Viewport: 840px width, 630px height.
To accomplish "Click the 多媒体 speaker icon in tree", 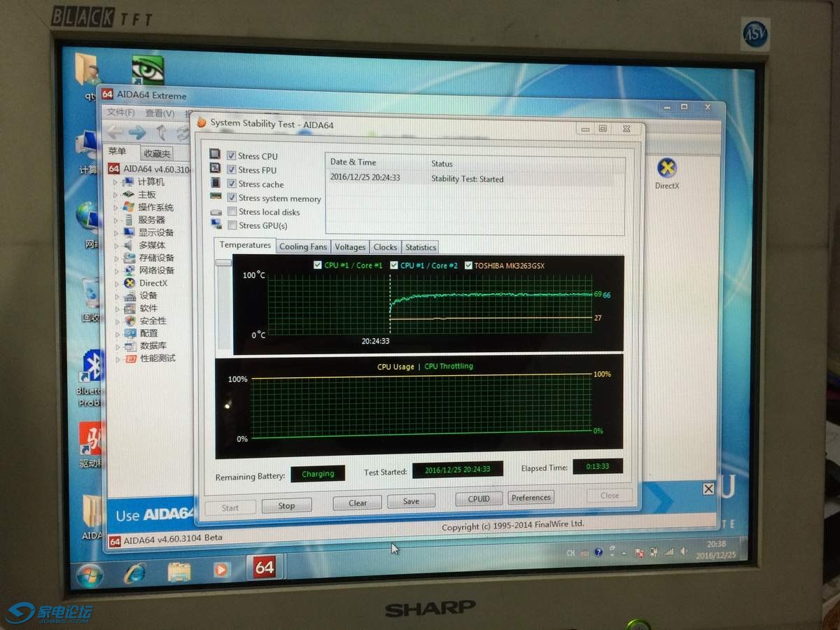I will click(129, 245).
